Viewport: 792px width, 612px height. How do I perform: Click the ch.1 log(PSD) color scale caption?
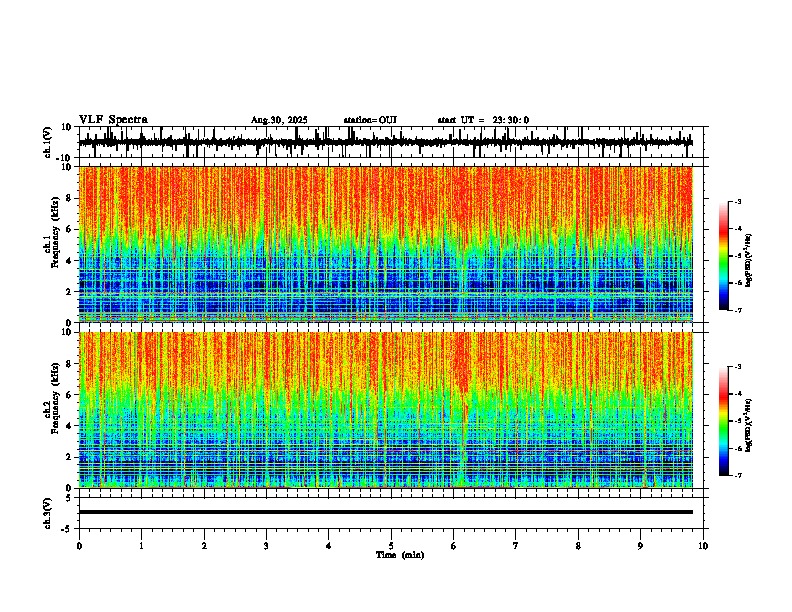[x=748, y=261]
